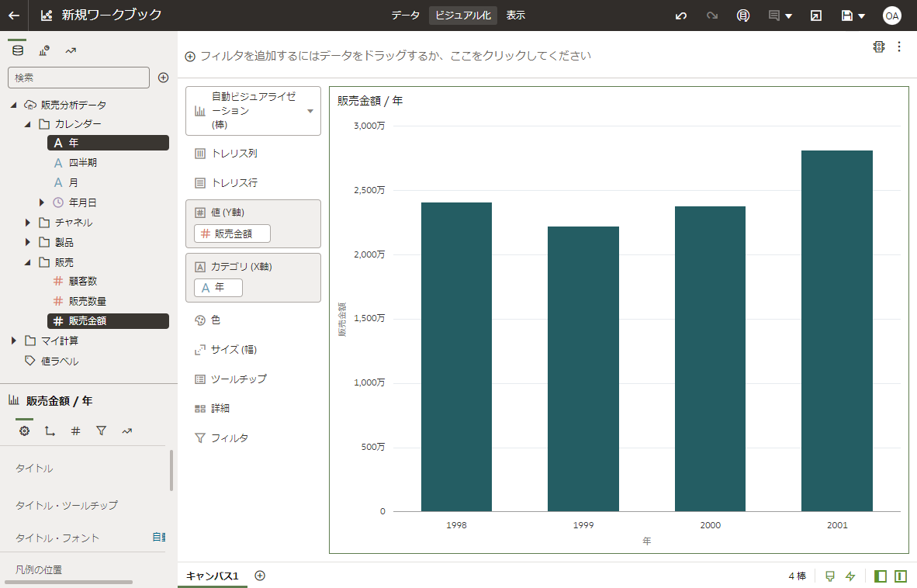Click the add filter plus icon
The height and width of the screenshot is (588, 917).
(x=190, y=57)
